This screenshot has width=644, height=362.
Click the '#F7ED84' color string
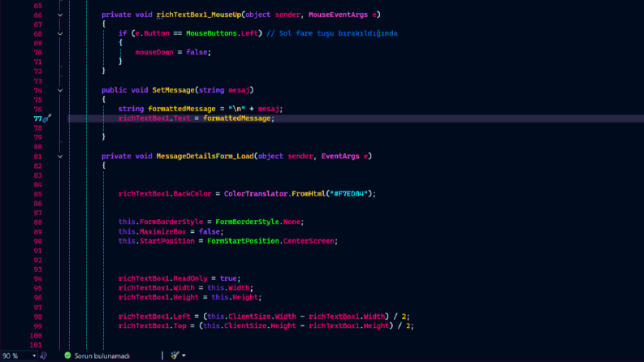[x=348, y=194]
